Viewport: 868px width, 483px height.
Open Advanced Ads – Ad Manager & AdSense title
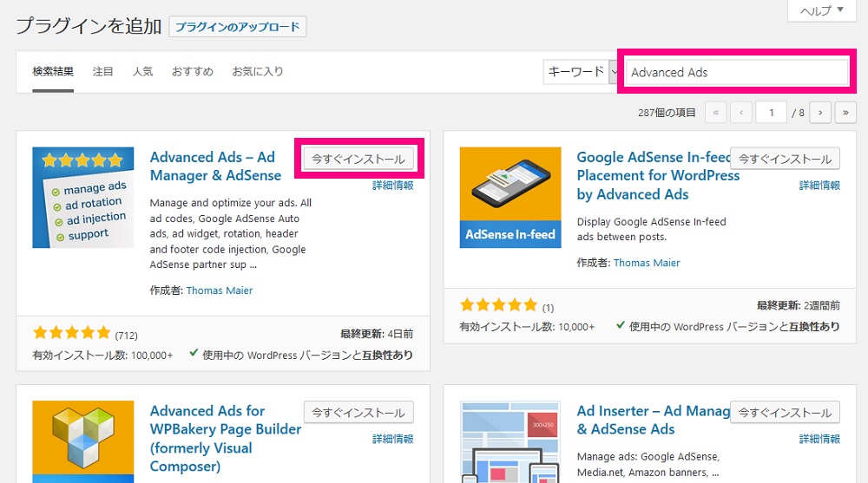tap(216, 166)
